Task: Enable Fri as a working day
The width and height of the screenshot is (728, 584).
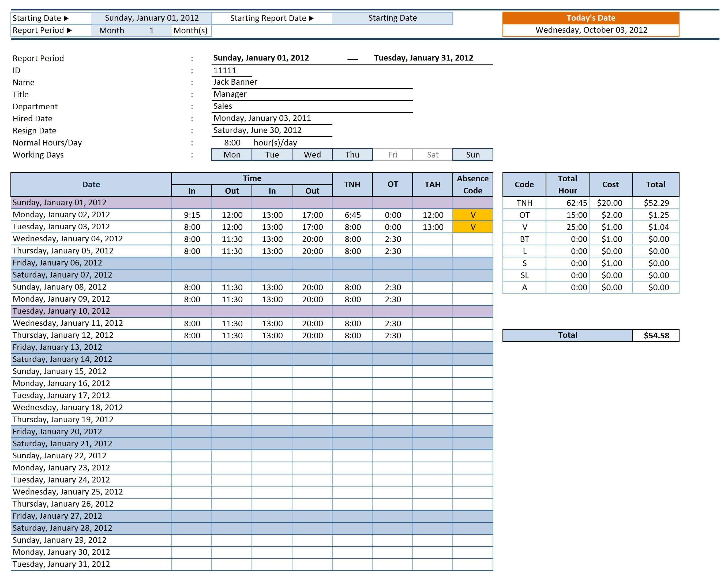Action: coord(392,155)
